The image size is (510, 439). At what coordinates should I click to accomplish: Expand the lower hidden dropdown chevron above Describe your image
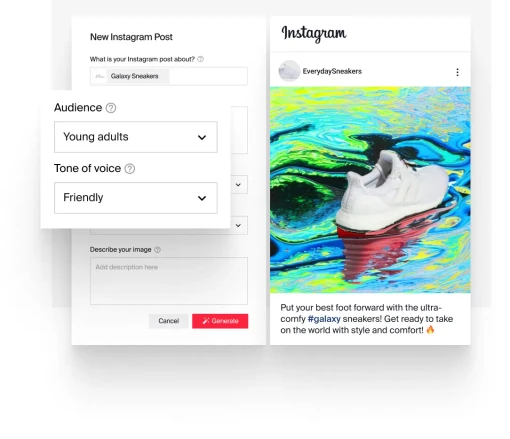238,225
